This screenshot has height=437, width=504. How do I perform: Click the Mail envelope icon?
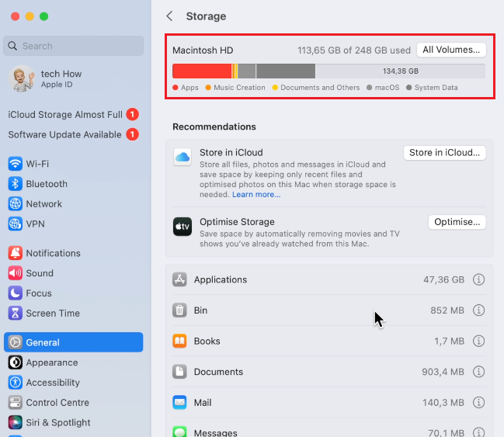[179, 402]
